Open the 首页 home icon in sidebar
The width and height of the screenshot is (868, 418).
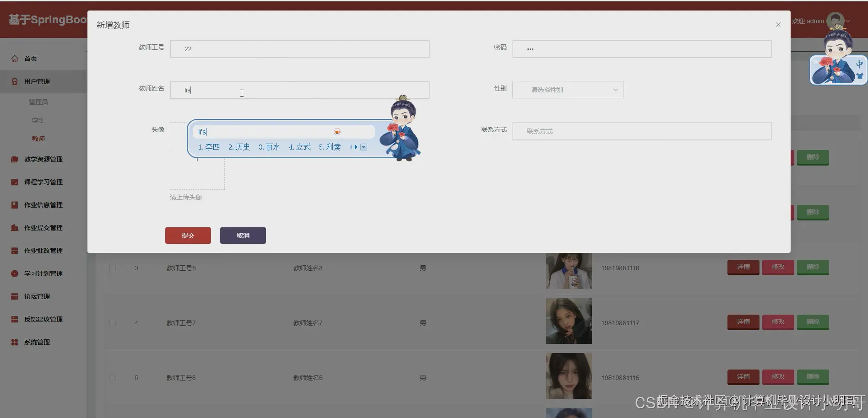14,58
